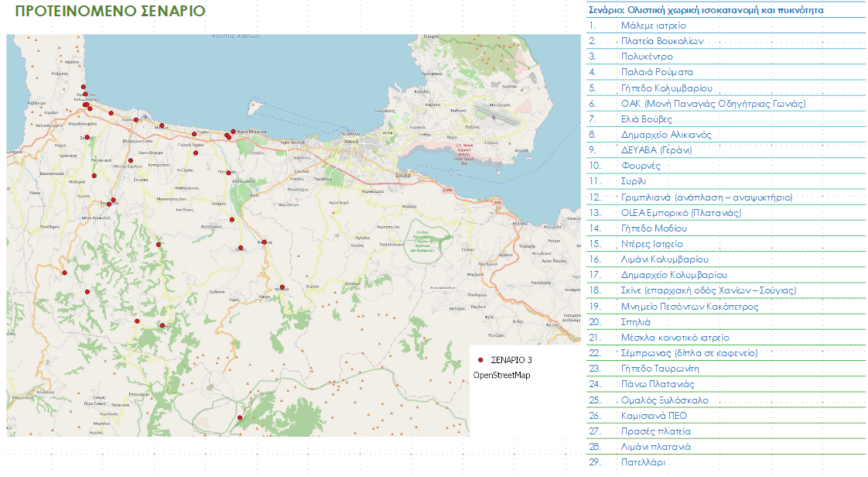Click the ΣΕΝΑΡΙΟ 3 legend label
Image resolution: width=868 pixels, height=477 pixels.
click(x=511, y=360)
